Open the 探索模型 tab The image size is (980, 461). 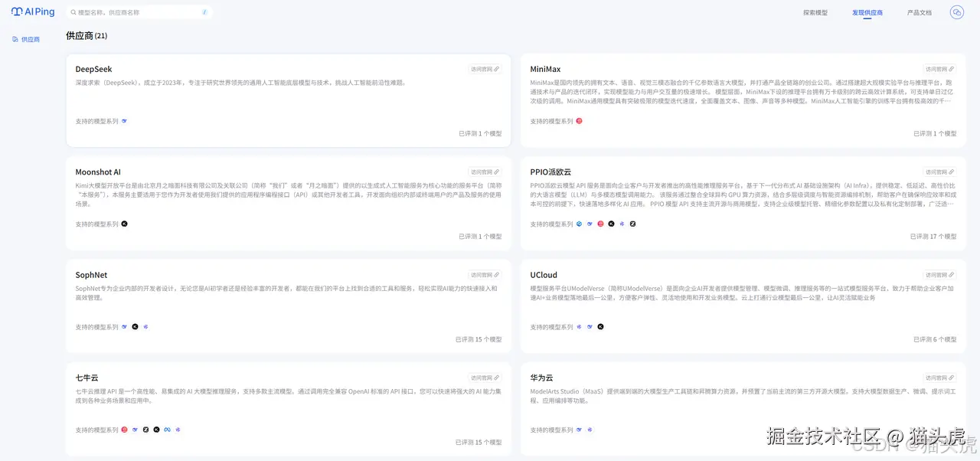point(815,12)
